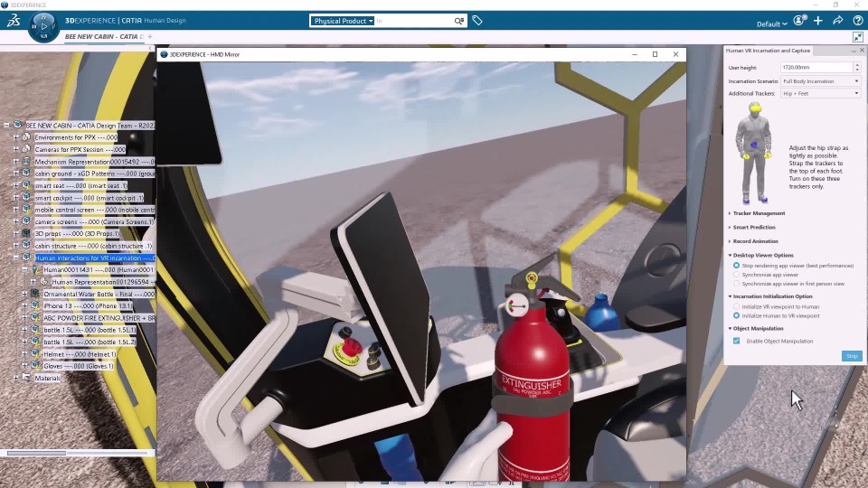This screenshot has width=868, height=488.
Task: Select Human Representation001296594 tree item
Action: 103,282
